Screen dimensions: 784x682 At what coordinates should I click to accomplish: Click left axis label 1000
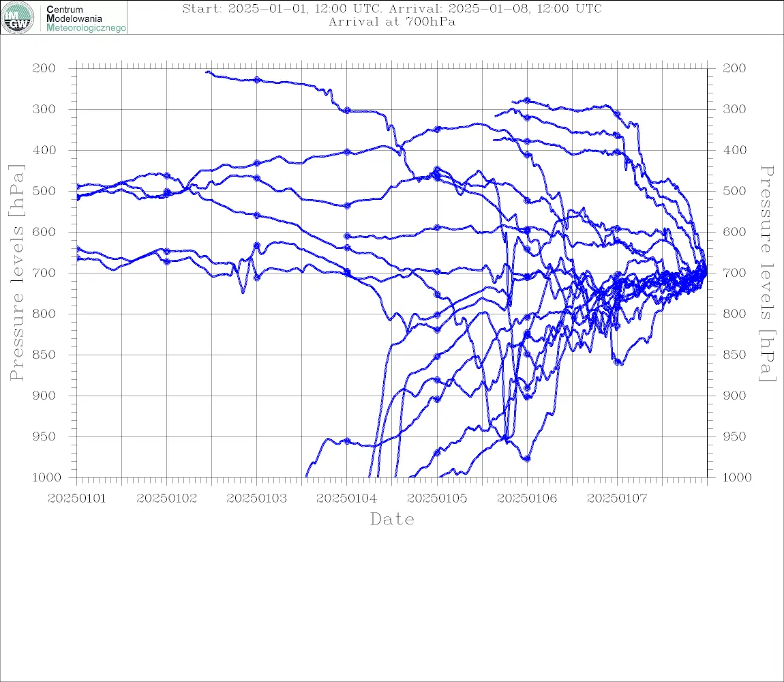coord(46,477)
